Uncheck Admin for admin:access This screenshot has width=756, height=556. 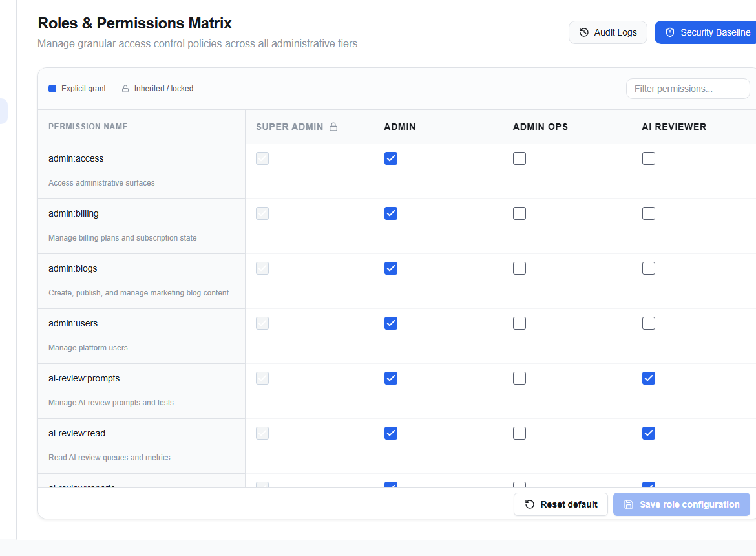pos(391,158)
